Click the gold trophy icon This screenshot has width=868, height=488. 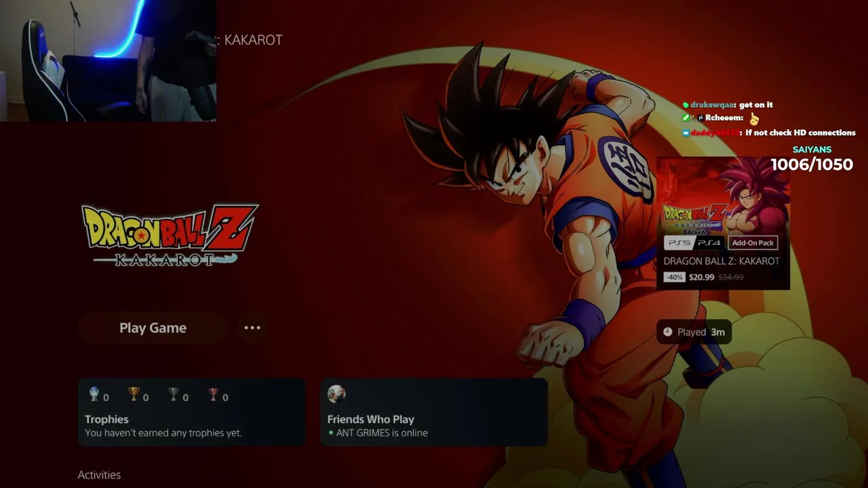[134, 394]
